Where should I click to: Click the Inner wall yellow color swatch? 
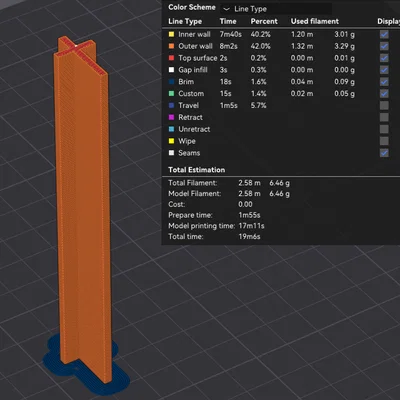tap(171, 34)
